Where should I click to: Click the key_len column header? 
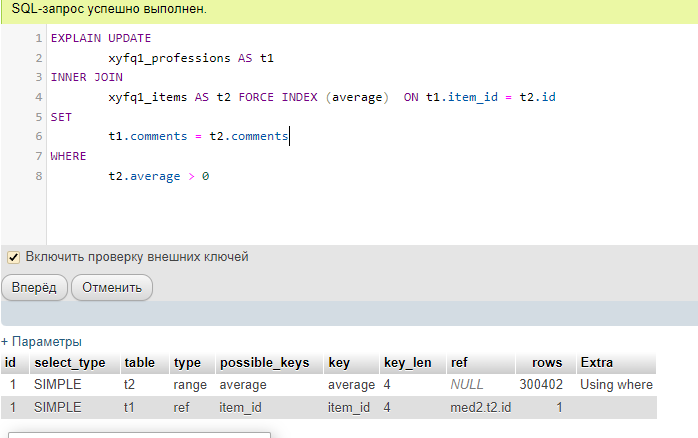click(x=408, y=362)
